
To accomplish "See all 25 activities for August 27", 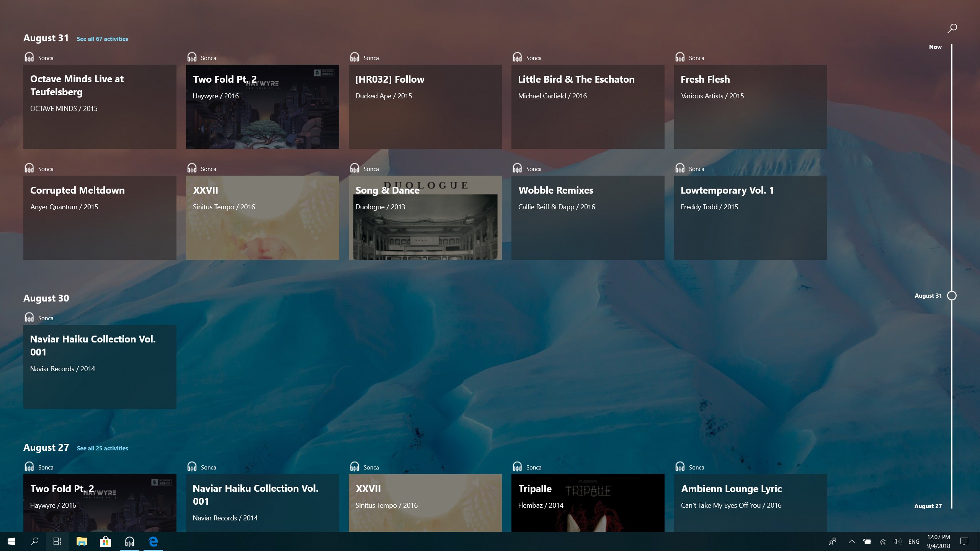I will tap(102, 448).
